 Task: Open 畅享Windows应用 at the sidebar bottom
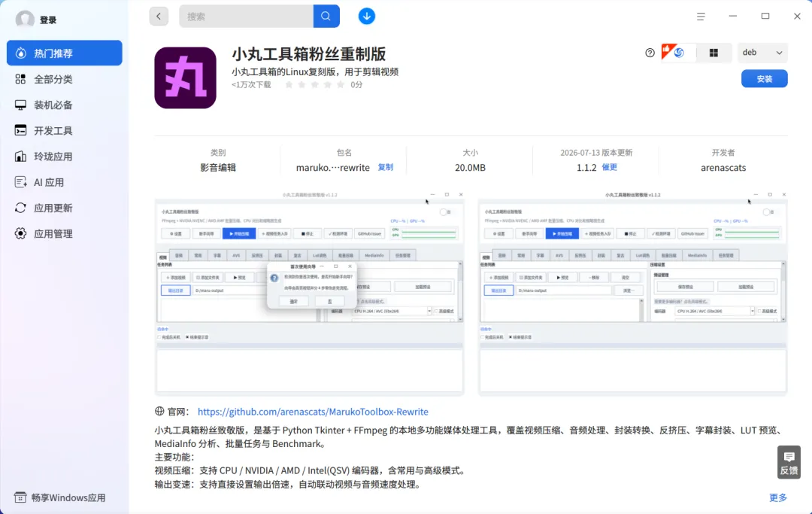[x=59, y=497]
